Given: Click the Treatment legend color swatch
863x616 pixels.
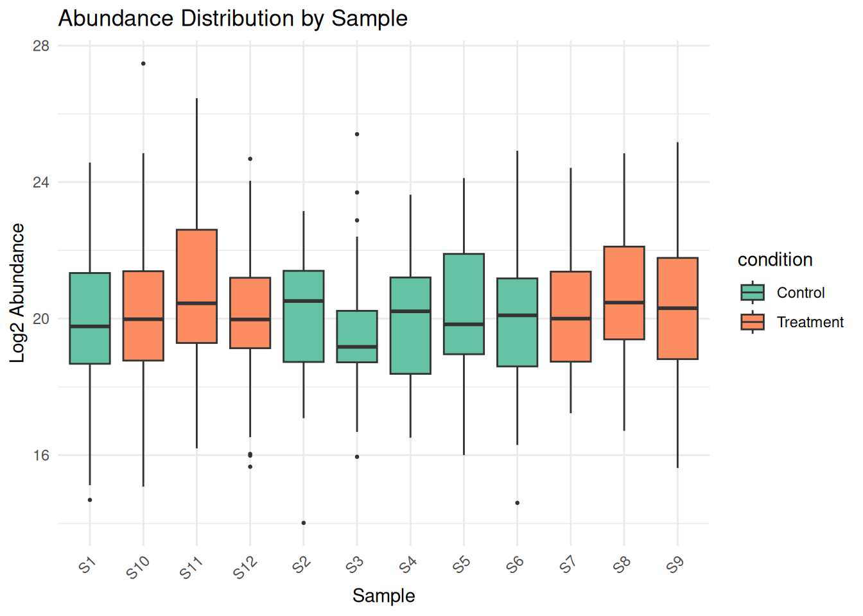Looking at the screenshot, I should coord(752,322).
